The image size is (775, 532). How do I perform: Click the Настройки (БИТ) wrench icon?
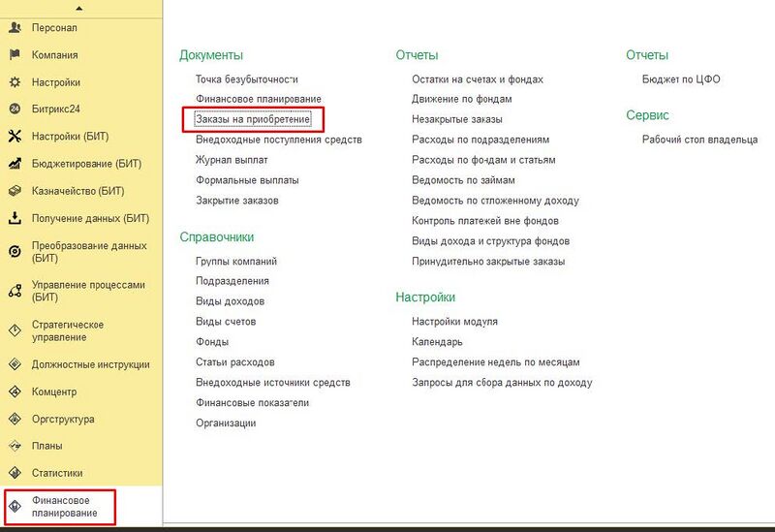(15, 136)
